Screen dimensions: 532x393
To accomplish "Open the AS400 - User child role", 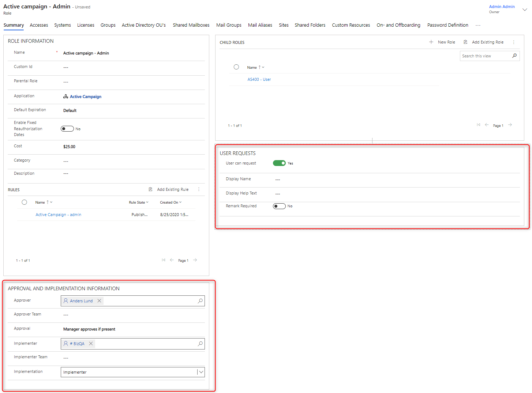I will click(259, 79).
